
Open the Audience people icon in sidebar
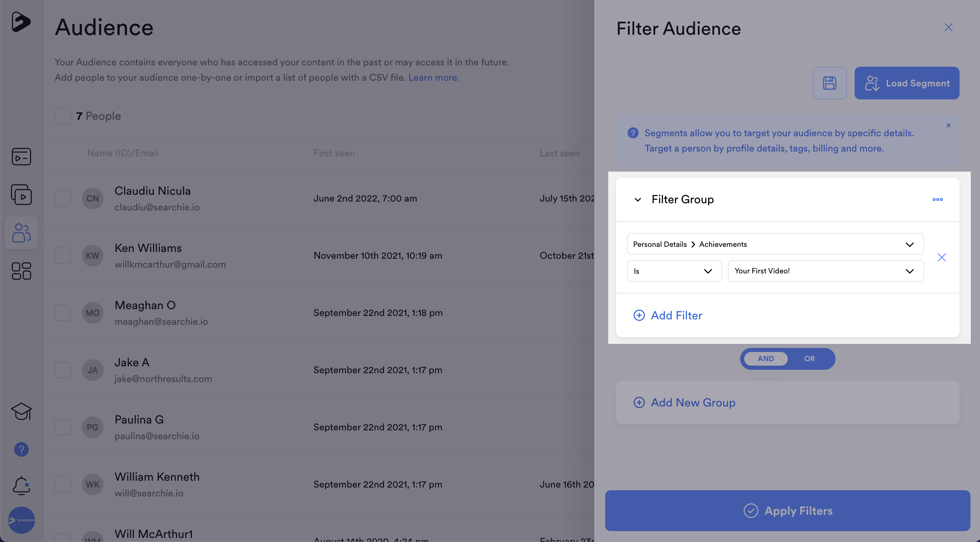tap(21, 233)
